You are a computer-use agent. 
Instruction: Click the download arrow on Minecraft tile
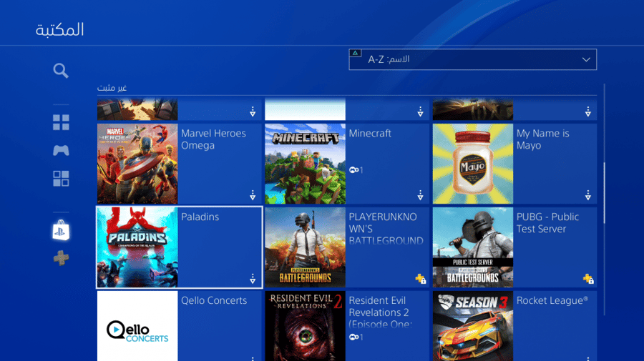tap(420, 195)
